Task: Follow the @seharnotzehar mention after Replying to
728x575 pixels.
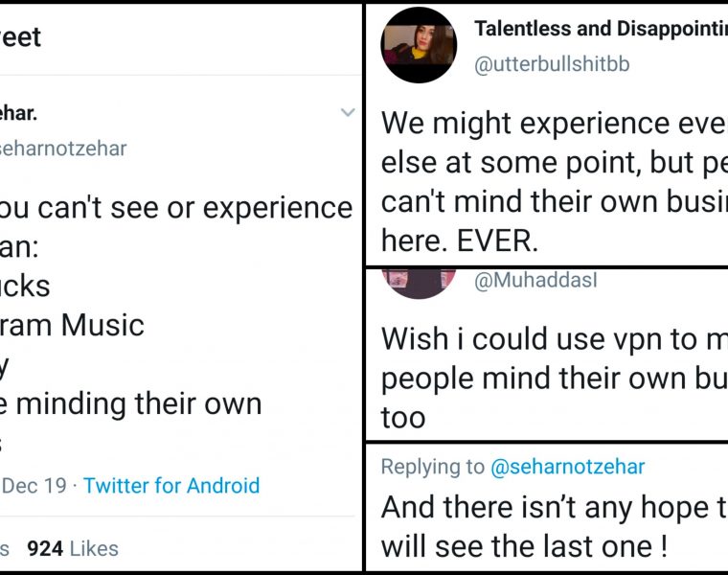Action: (x=567, y=467)
